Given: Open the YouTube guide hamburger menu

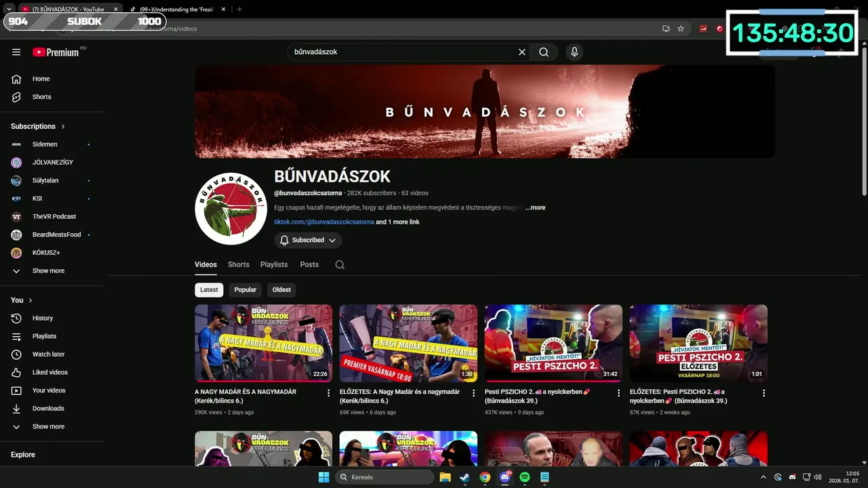Looking at the screenshot, I should click(x=16, y=52).
